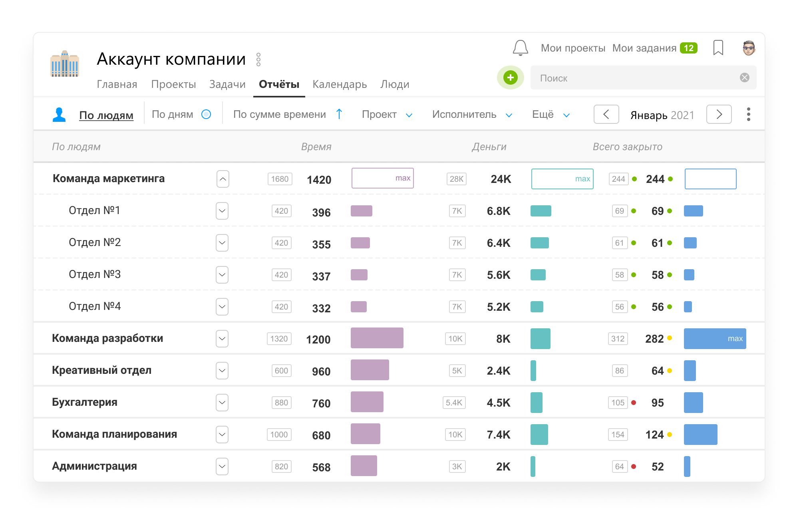The image size is (799, 532).
Task: Clear the search field with X icon
Action: click(744, 77)
